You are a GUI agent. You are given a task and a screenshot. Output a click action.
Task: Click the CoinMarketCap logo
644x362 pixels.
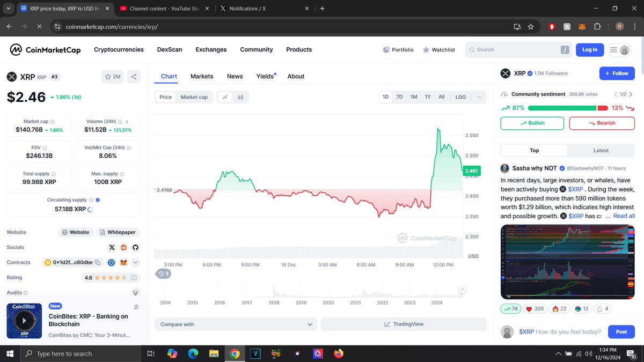(x=45, y=49)
